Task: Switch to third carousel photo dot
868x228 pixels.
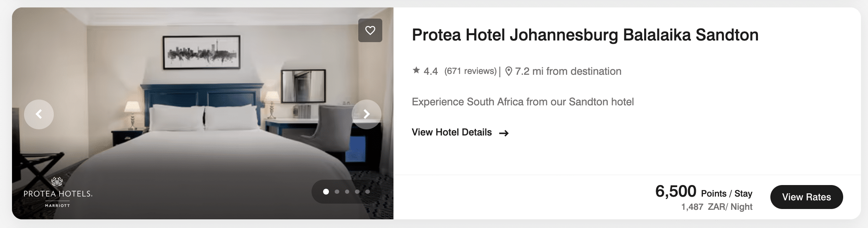Action: click(x=347, y=192)
